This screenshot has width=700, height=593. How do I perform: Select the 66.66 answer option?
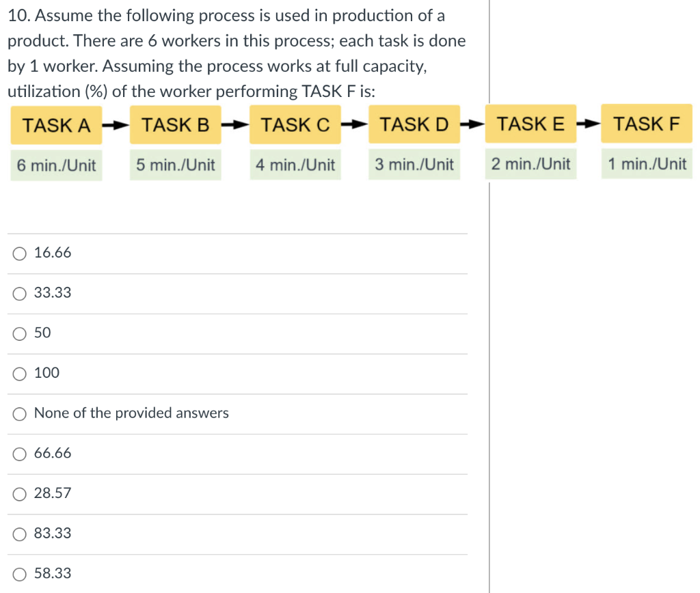[x=19, y=453]
